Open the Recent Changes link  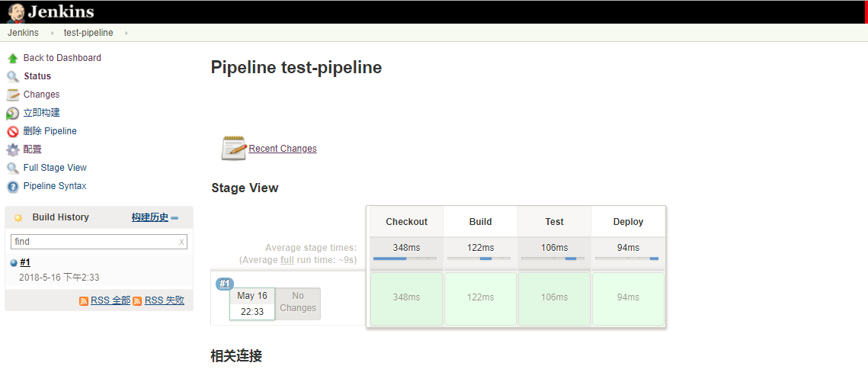[283, 149]
